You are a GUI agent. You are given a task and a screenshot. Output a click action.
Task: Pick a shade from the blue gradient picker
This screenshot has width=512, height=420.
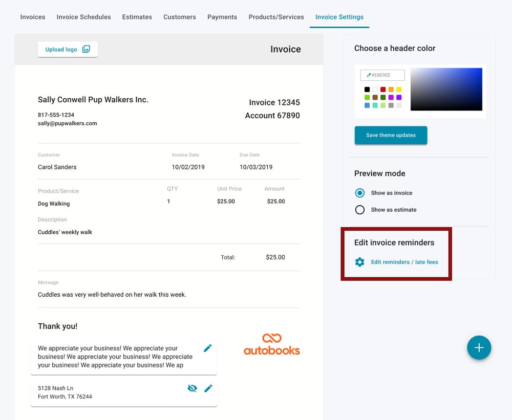pos(445,90)
